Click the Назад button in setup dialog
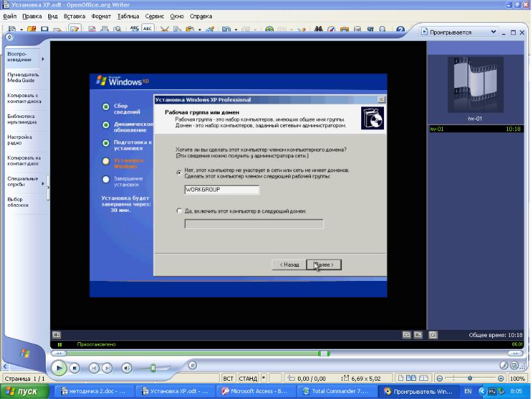Viewport: 532px width, 399px height. 289,265
